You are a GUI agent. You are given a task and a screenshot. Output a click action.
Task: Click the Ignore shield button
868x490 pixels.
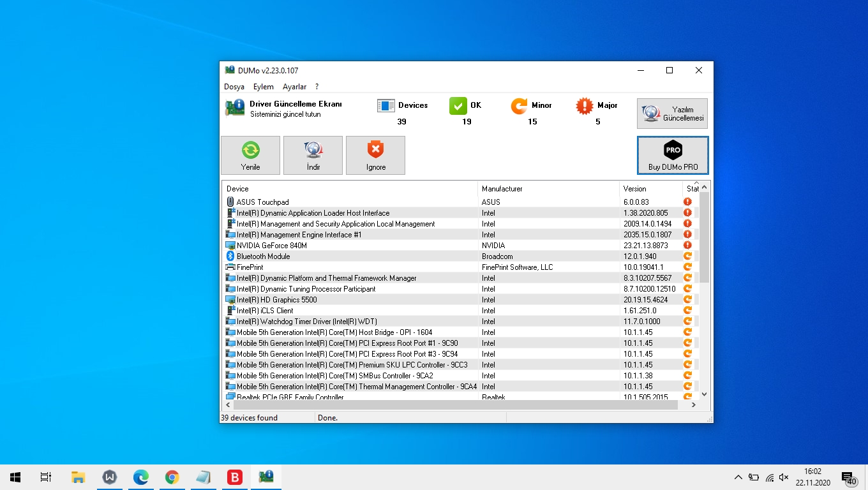click(375, 155)
